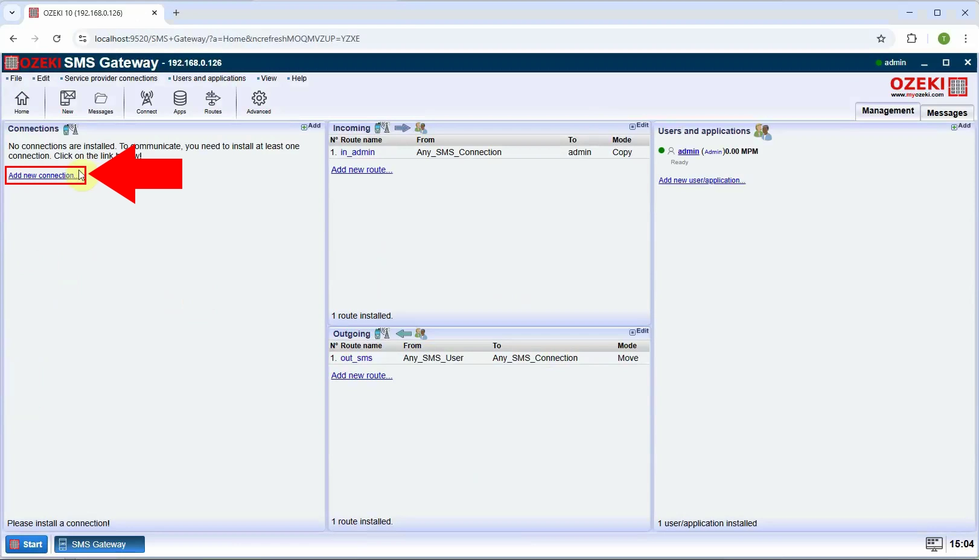Click Add in Users and applications panel

point(961,126)
